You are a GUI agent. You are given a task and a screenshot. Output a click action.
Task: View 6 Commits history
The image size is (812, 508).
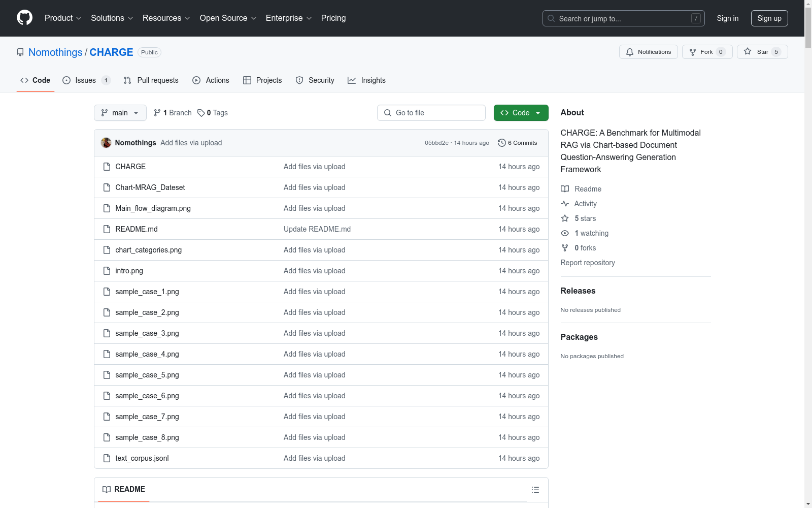518,143
